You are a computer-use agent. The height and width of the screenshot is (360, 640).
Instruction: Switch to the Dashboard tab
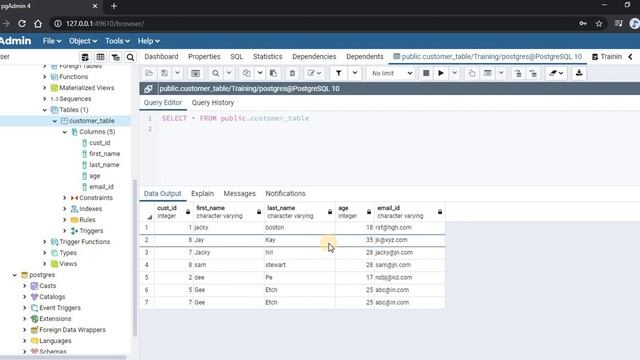click(161, 57)
